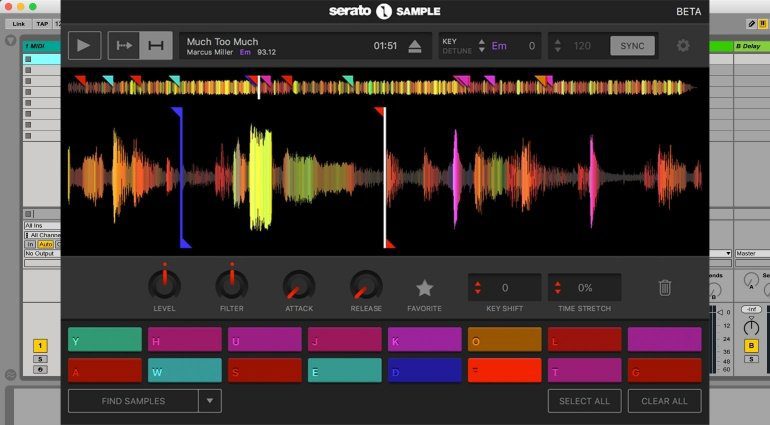This screenshot has height=425, width=770.
Task: Open the Find Samples dropdown arrow
Action: 210,401
